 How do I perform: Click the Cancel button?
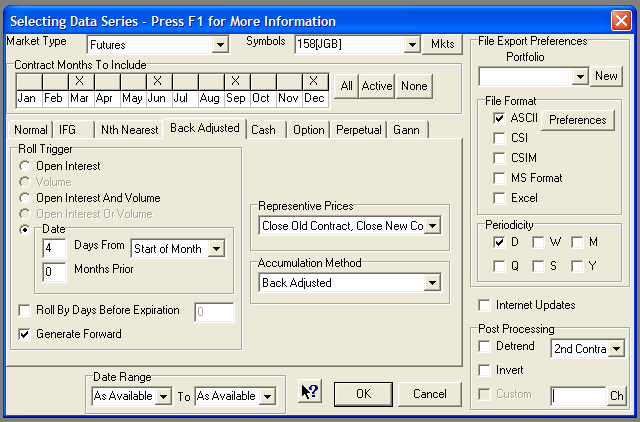[x=430, y=394]
